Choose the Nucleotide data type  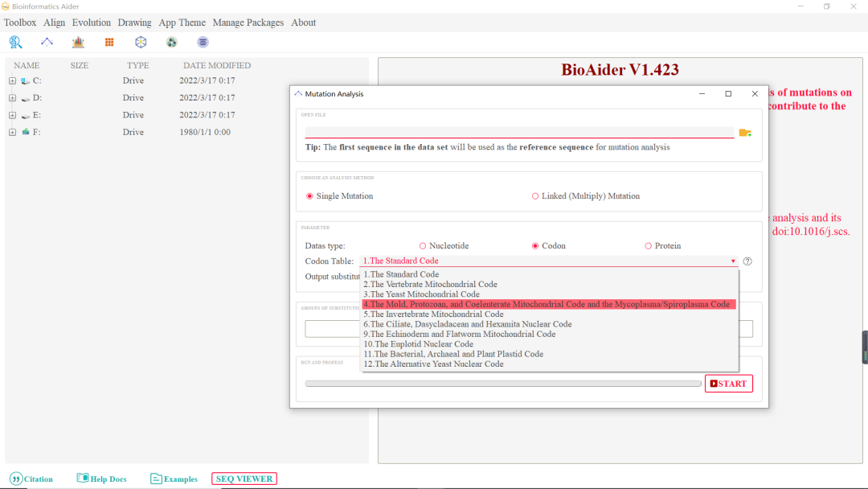[423, 246]
